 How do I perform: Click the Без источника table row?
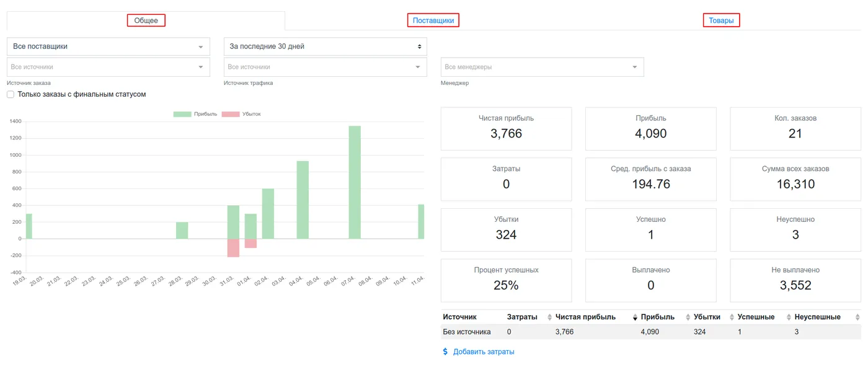click(651, 332)
